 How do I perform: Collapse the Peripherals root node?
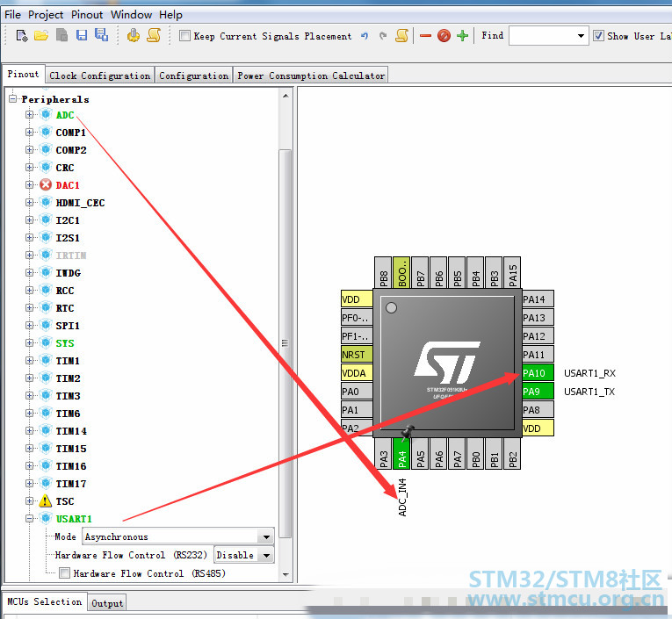13,99
